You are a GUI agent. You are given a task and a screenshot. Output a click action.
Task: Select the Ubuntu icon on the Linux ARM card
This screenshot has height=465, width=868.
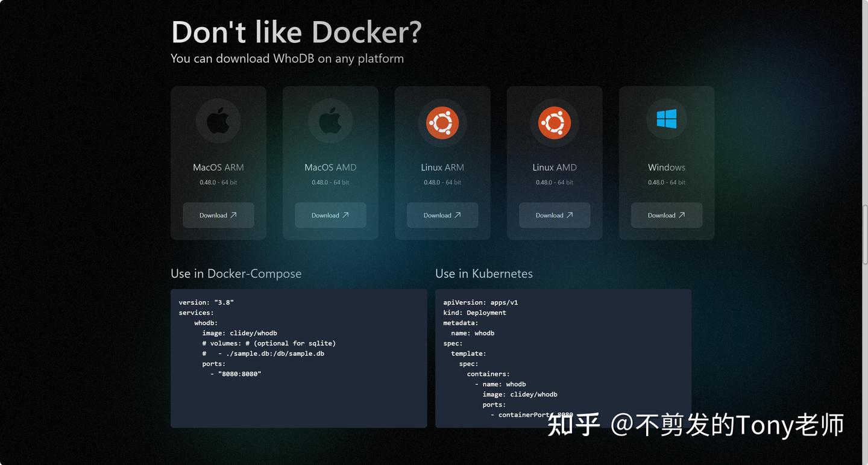[442, 123]
